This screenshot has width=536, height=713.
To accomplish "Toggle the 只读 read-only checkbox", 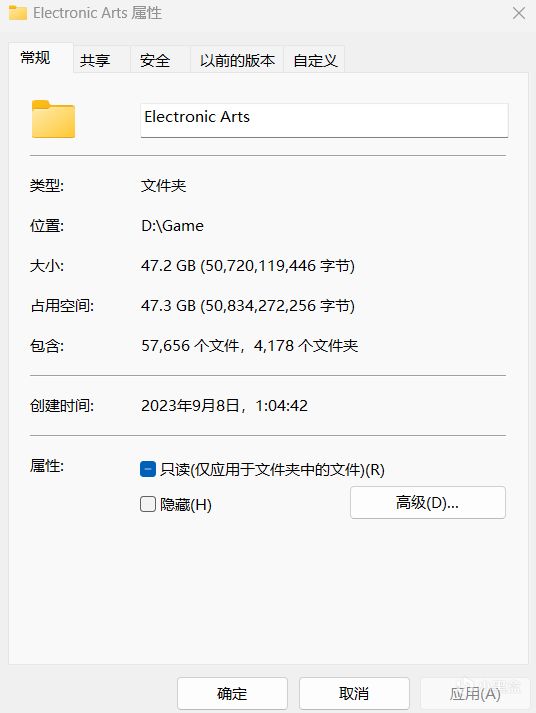I will 148,469.
